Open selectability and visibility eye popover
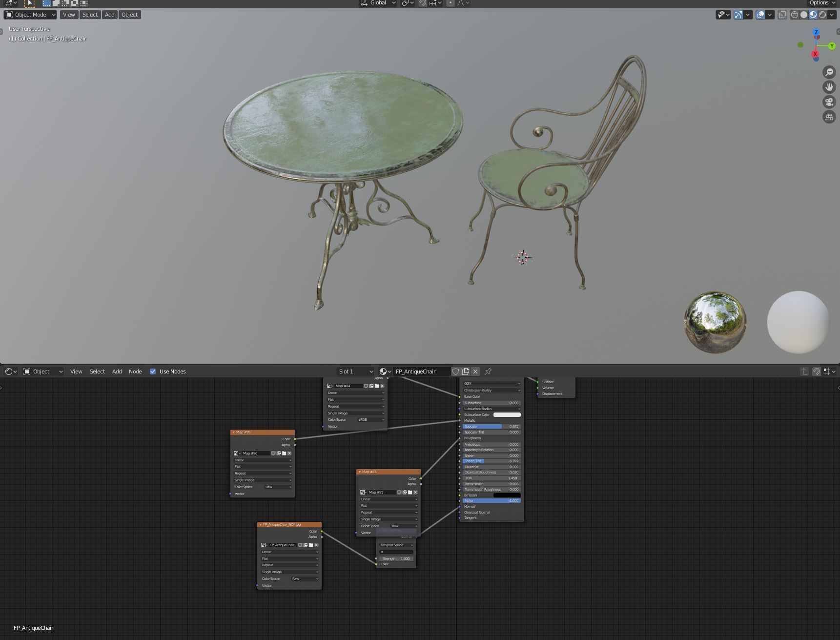 pos(723,15)
